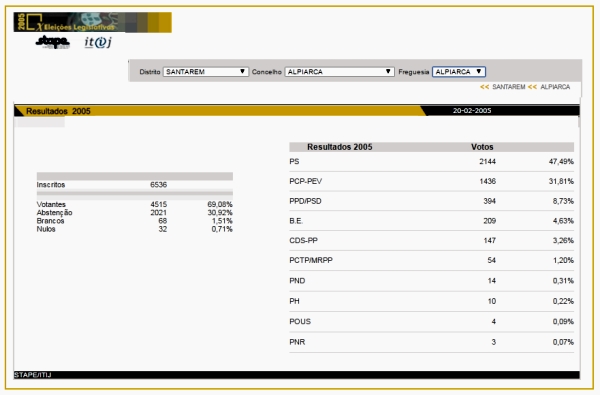Select the PCP-PEV party row
Screen dimensions: 600x395
431,181
